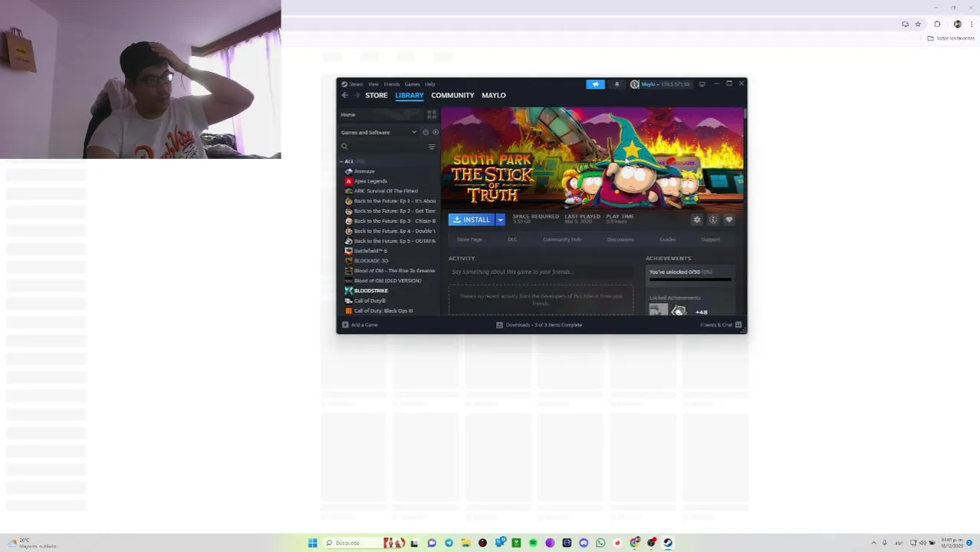Go forward with Steam's forward arrow
The image size is (980, 552).
click(x=357, y=95)
